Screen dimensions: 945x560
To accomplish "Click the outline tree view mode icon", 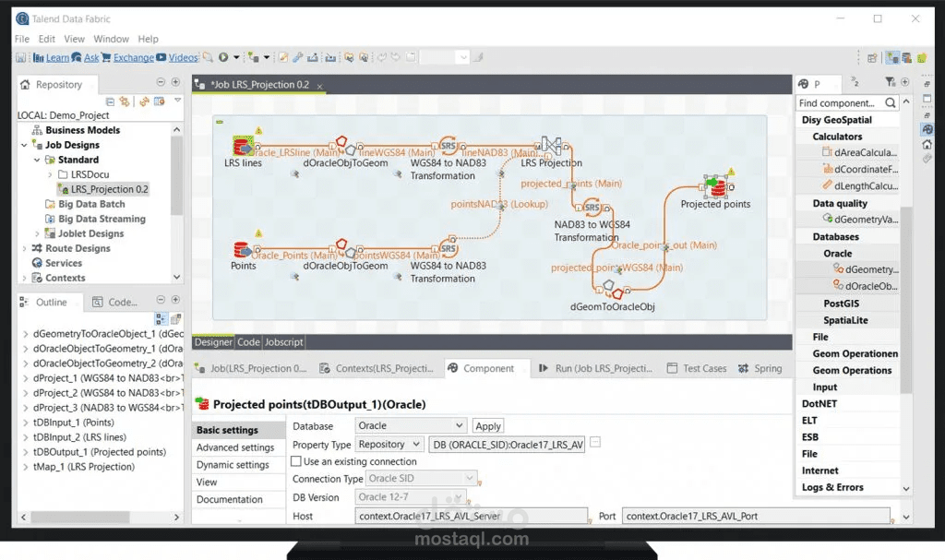I will click(161, 319).
